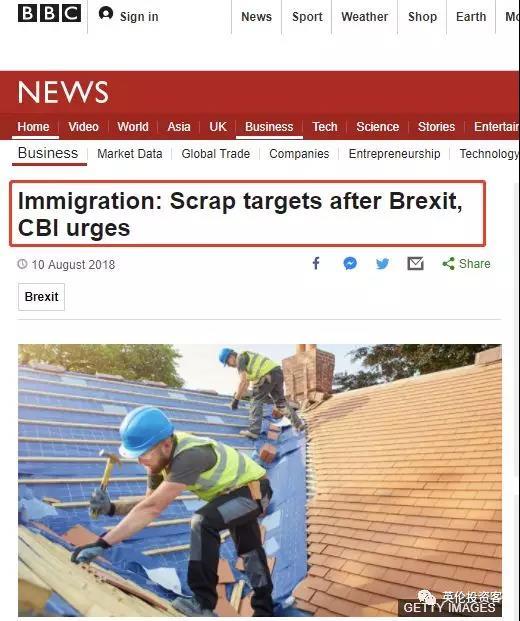
Task: Share article on Facebook icon
Action: click(x=316, y=263)
